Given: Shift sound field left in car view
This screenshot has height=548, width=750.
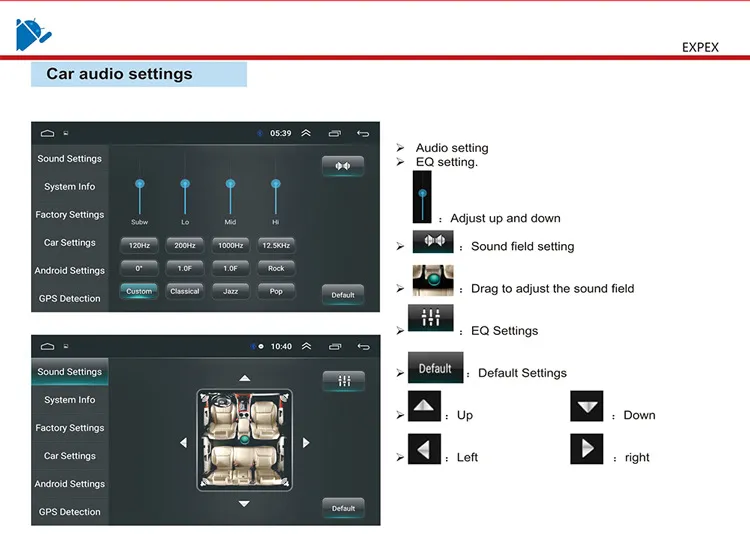Looking at the screenshot, I should [184, 443].
